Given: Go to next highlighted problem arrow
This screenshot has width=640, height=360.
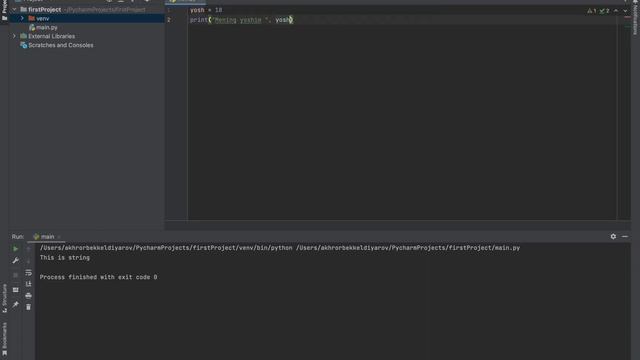Looking at the screenshot, I should pyautogui.click(x=625, y=11).
